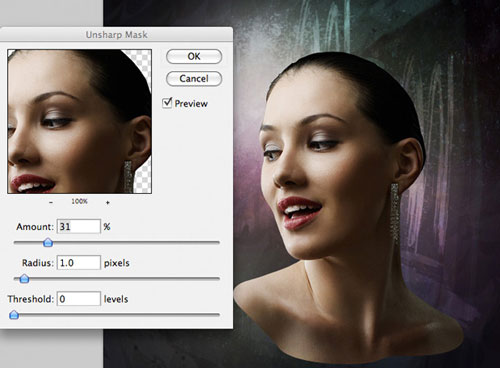The width and height of the screenshot is (500, 368).
Task: Click the Threshold label
Action: (x=31, y=299)
